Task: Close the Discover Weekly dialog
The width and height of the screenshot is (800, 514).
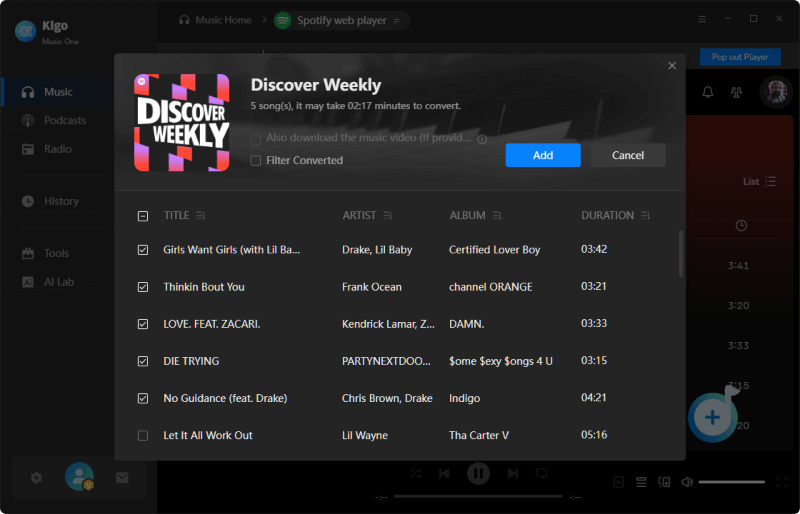Action: pos(672,65)
